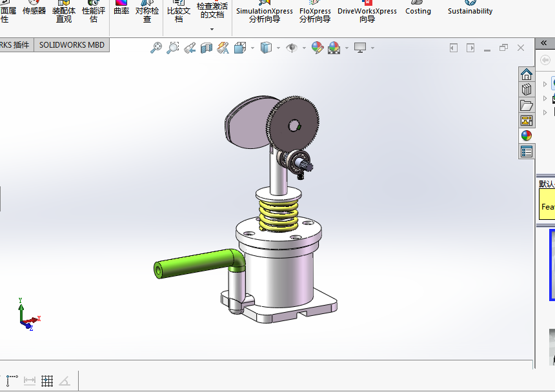Open 装配体直观 assembly visualization
555x392 pixels.
coord(64,12)
